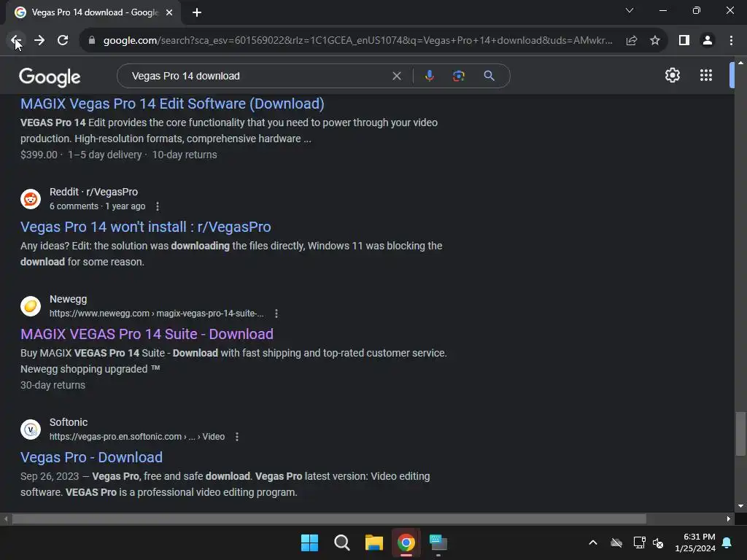Viewport: 747px width, 560px height.
Task: Open more options for Newegg result
Action: point(276,314)
